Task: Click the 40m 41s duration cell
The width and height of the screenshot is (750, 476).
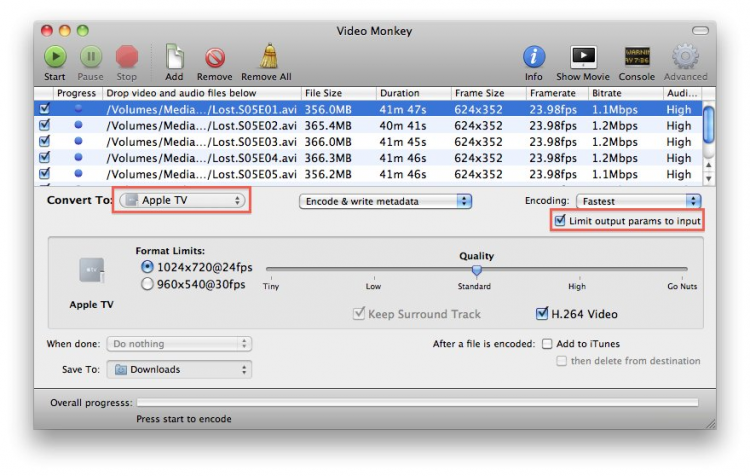Action: pyautogui.click(x=403, y=125)
